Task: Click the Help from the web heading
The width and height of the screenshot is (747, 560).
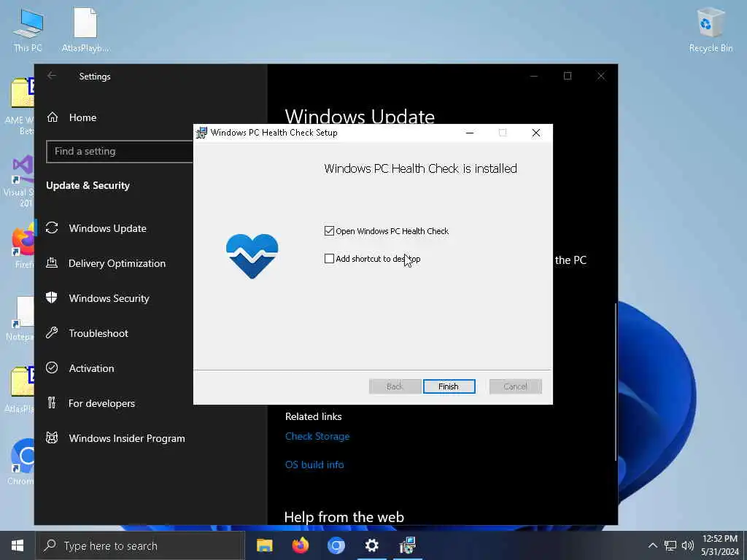Action: click(x=344, y=517)
